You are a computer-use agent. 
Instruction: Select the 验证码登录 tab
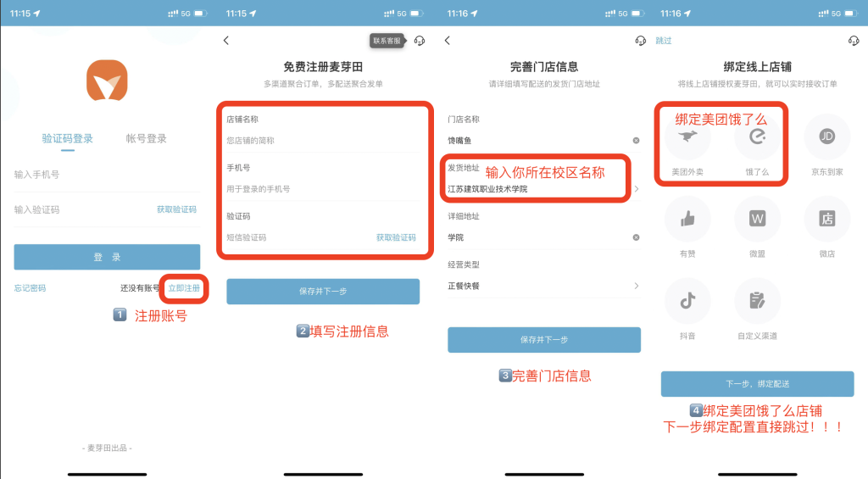[68, 138]
